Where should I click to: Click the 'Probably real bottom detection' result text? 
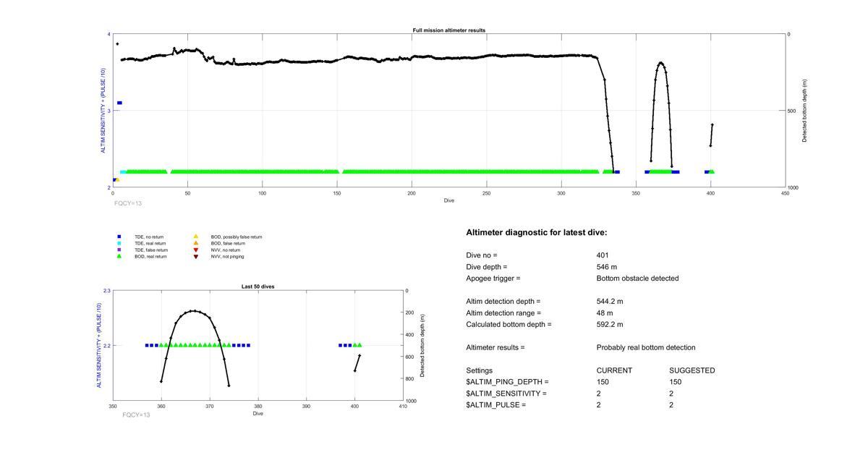point(646,348)
